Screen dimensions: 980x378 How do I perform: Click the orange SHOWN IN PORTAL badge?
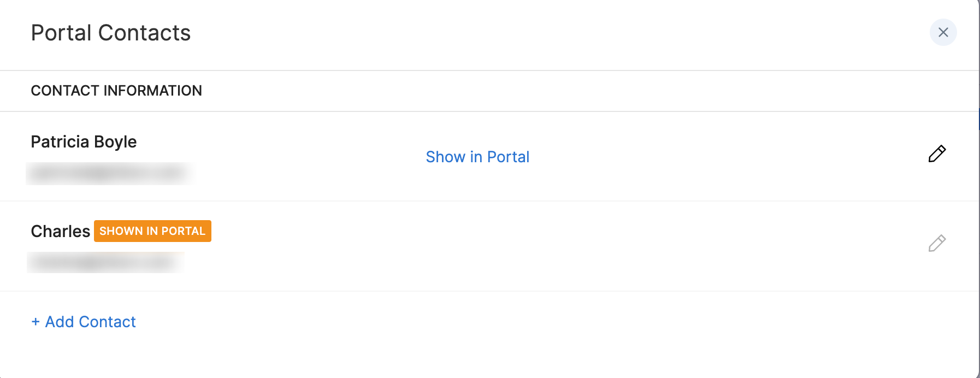(152, 231)
